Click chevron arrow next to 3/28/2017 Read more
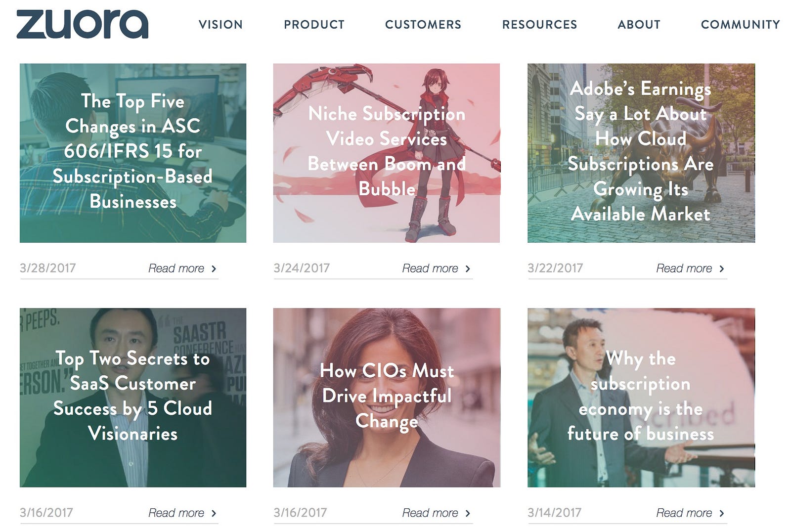 [x=214, y=269]
